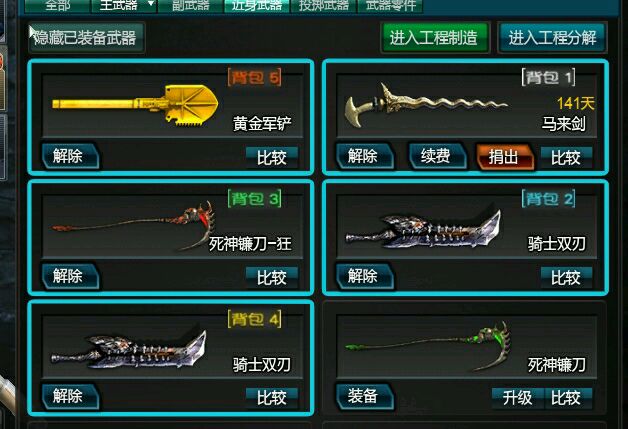The image size is (628, 429).
Task: Click the 背包 5 slot tag
Action: [255, 77]
